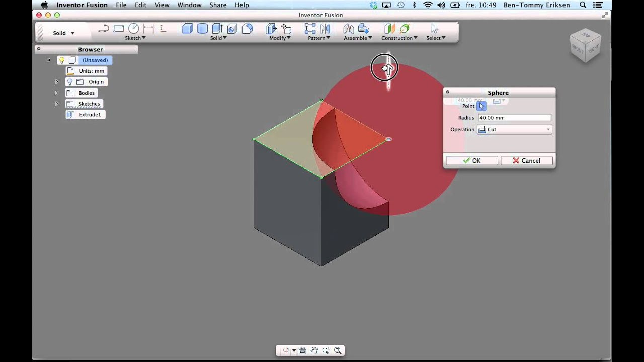The height and width of the screenshot is (362, 644).
Task: Open Spotlight search in menu bar
Action: pos(583,5)
